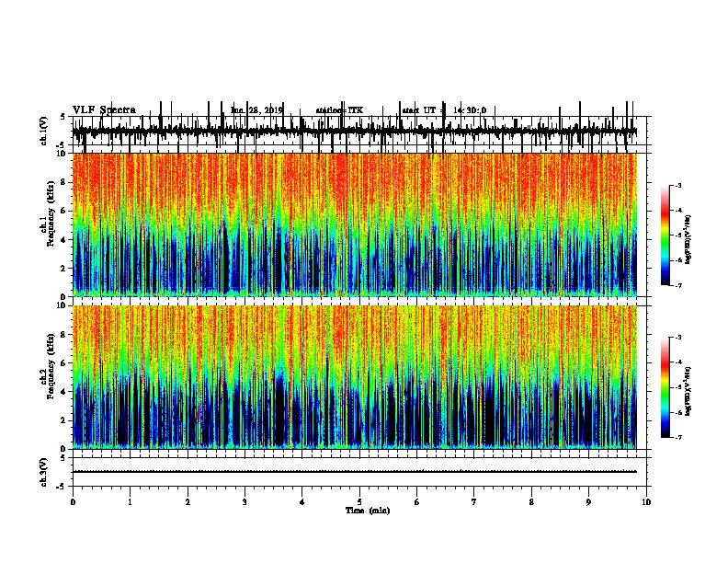Viewport: 728px width, 563px height.
Task: Click inside the ch.1 spectrogram panel
Action: (x=355, y=224)
